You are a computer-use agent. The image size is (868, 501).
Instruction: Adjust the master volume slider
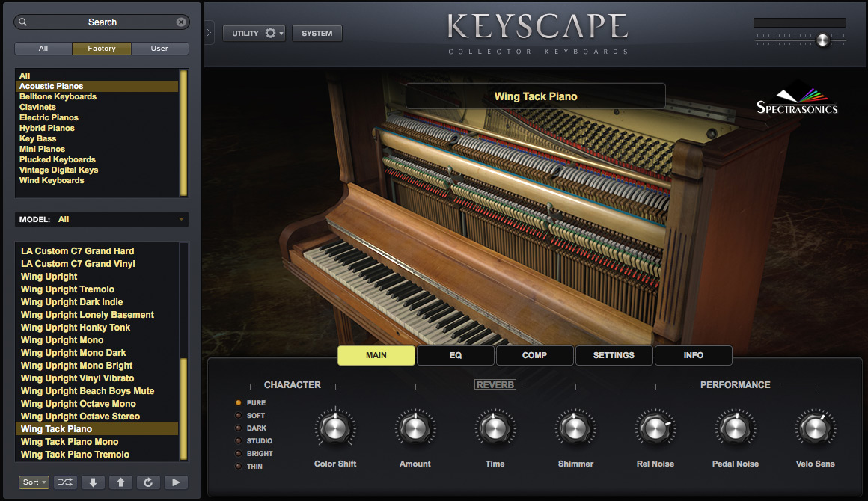click(823, 40)
